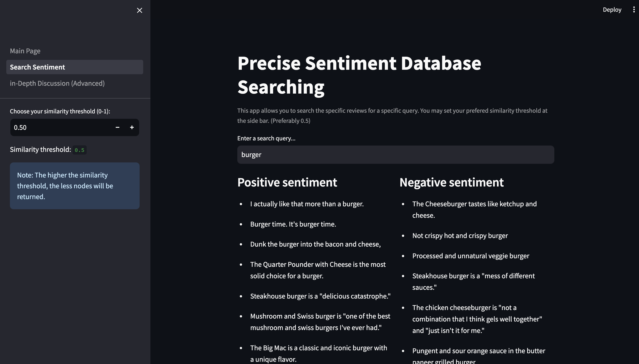Click the Deploy button
The image size is (639, 364).
(612, 9)
